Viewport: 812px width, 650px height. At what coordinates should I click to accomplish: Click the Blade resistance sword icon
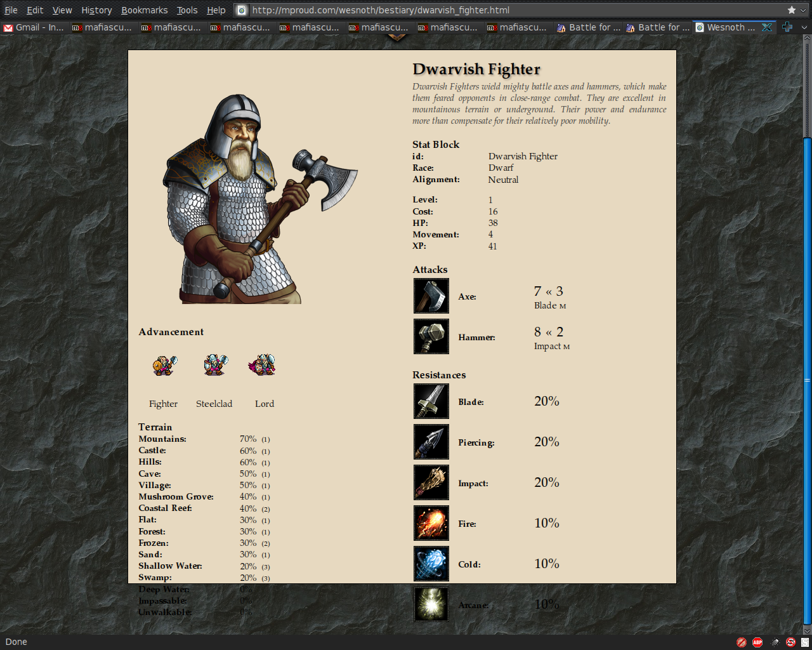click(x=431, y=401)
